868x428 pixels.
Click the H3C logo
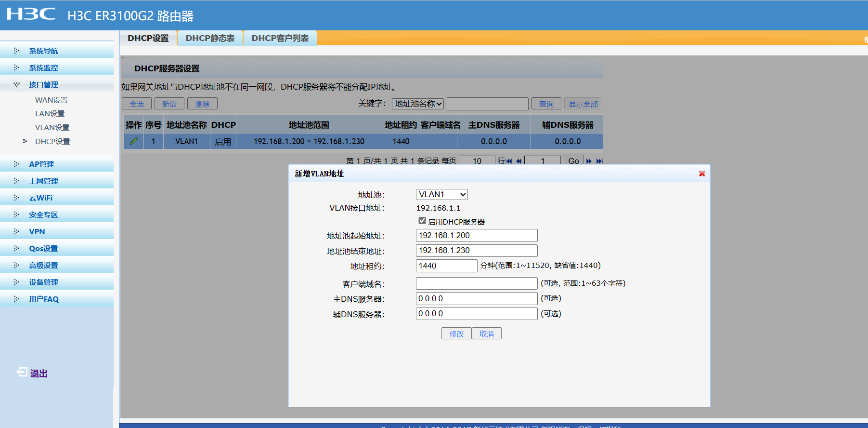(31, 14)
